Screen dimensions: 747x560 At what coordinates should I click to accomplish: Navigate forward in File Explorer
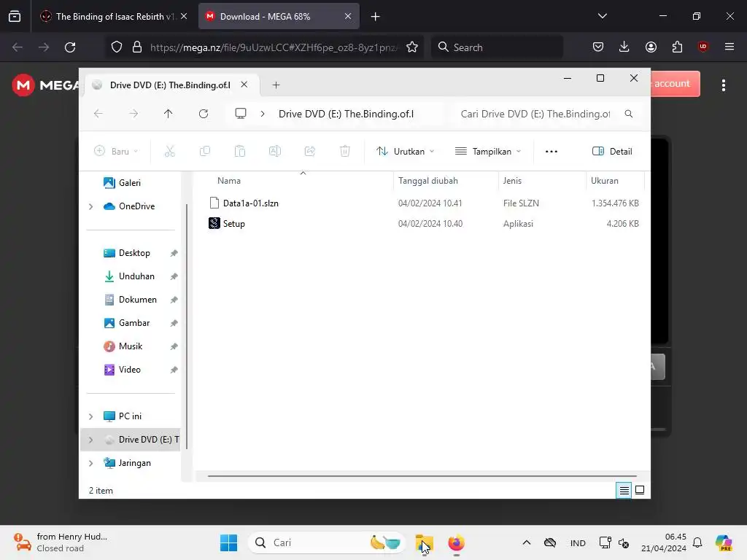[133, 114]
